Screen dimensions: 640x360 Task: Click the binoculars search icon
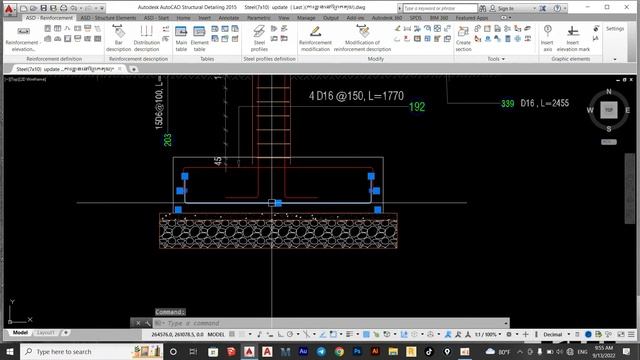pos(482,8)
